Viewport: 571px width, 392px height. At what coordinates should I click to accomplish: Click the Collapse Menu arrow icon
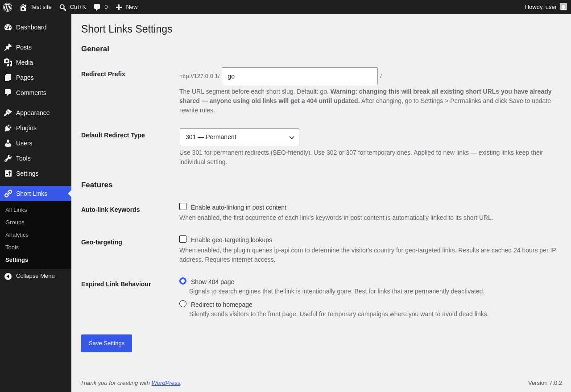tap(8, 276)
